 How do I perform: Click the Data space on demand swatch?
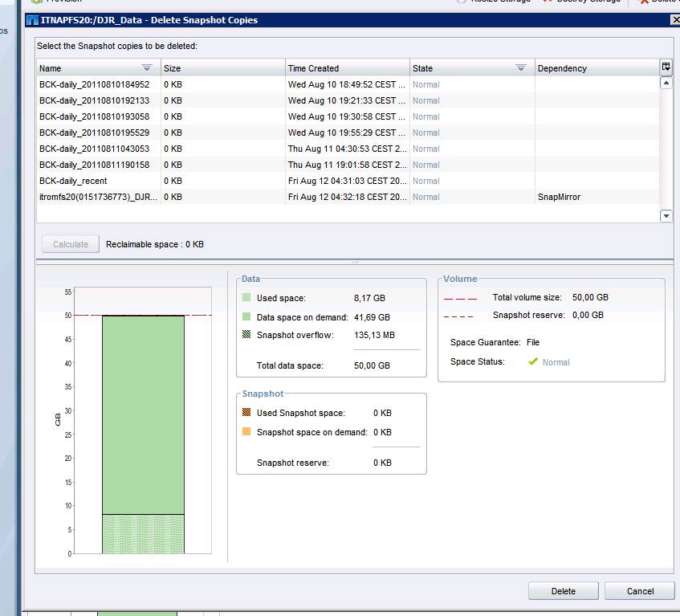246,317
